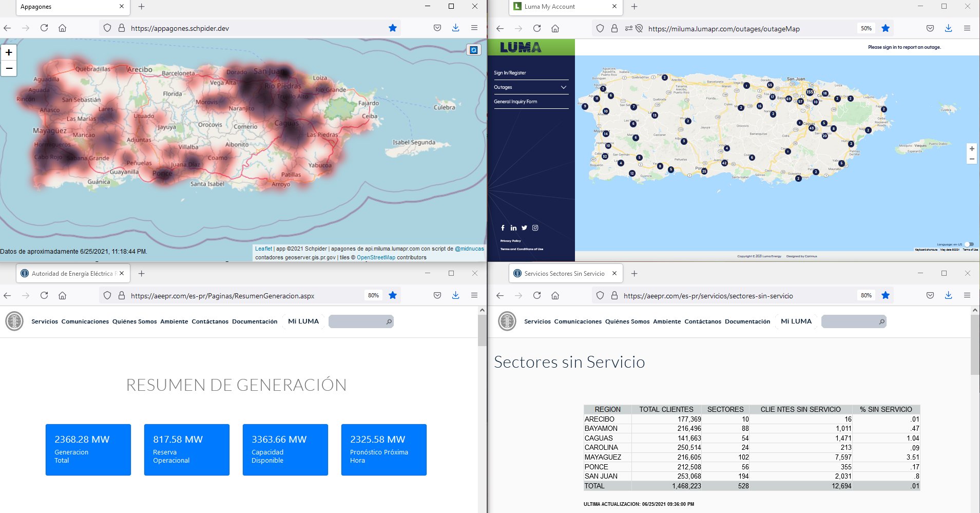Click Mi LUMA button on Sectores sin Servicio page
This screenshot has width=980, height=513.
(x=796, y=321)
